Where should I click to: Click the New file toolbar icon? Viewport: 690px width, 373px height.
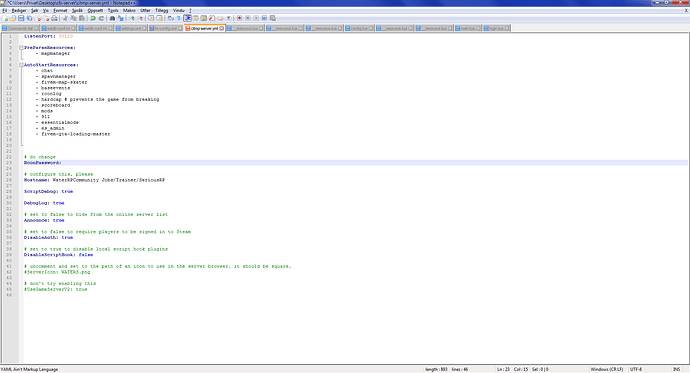pyautogui.click(x=5, y=18)
